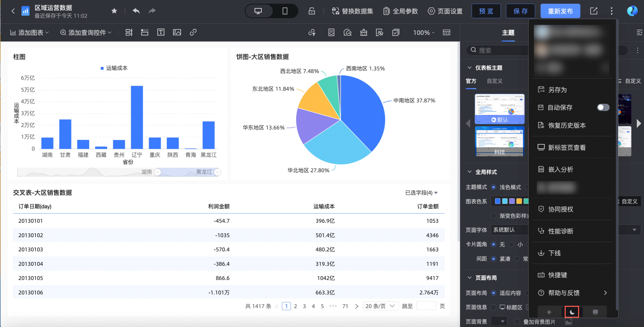Viewport: 644px width, 327px height.
Task: Open 替换数据集
Action: click(x=352, y=11)
